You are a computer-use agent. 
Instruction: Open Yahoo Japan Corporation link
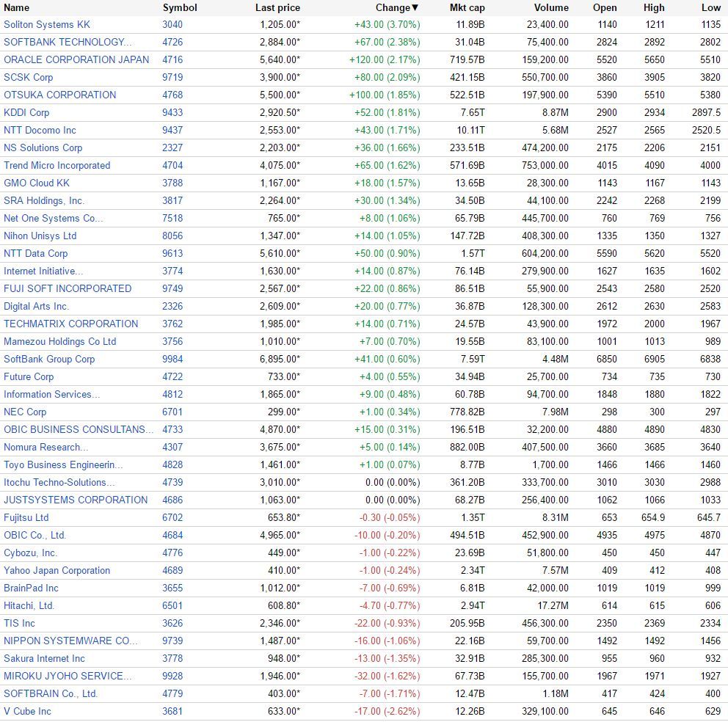point(57,571)
